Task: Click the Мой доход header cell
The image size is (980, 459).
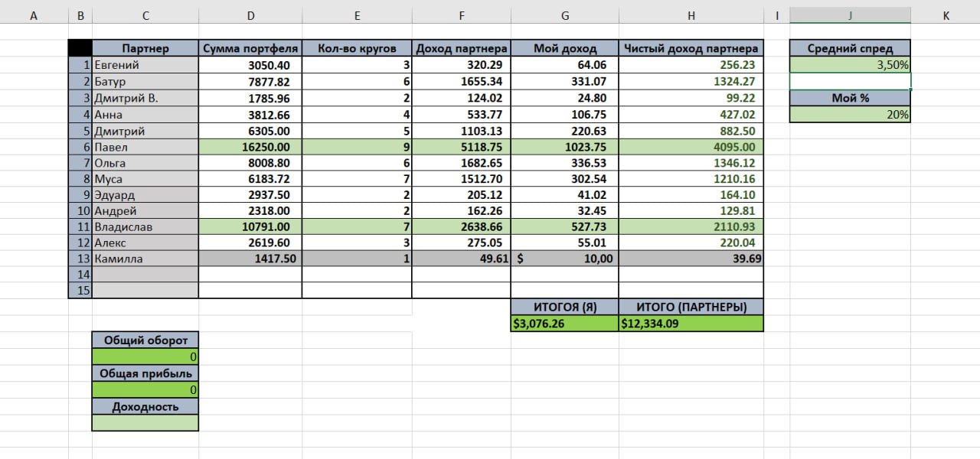Action: click(564, 49)
